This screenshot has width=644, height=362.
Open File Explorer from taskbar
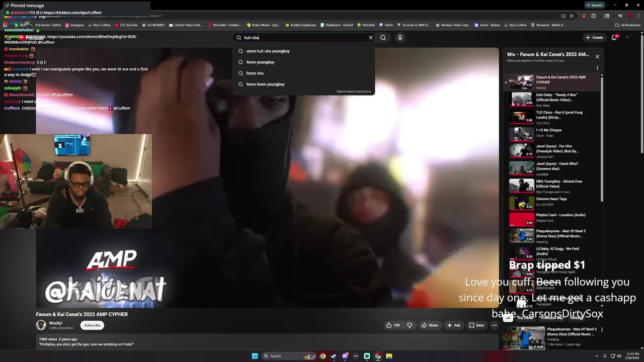click(389, 356)
